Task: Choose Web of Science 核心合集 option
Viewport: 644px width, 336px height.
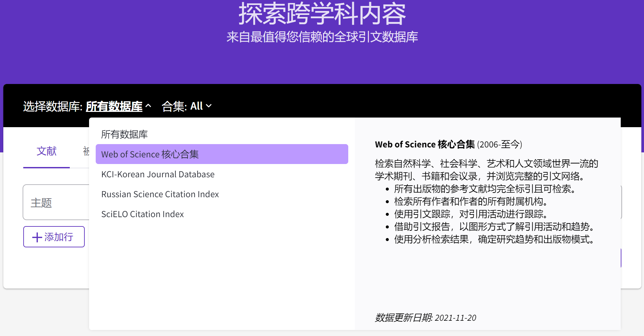Action: point(222,154)
